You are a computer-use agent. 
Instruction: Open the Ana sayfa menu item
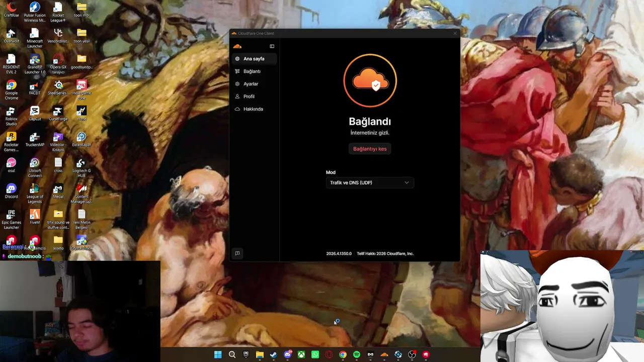point(254,59)
